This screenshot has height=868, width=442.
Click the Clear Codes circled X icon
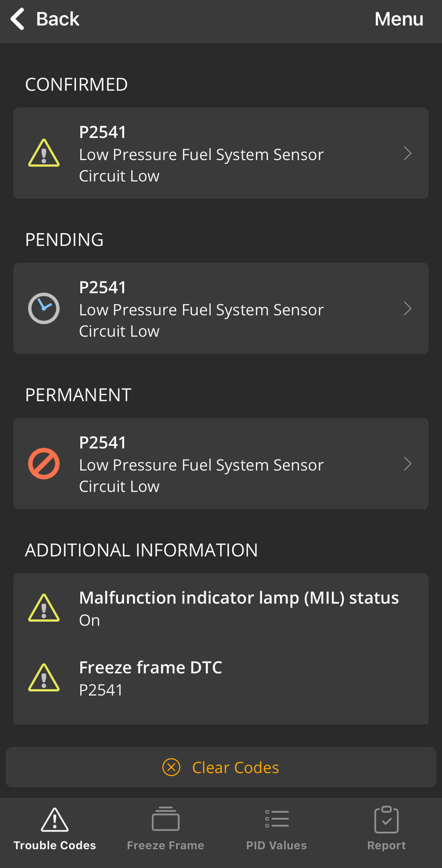coord(171,767)
